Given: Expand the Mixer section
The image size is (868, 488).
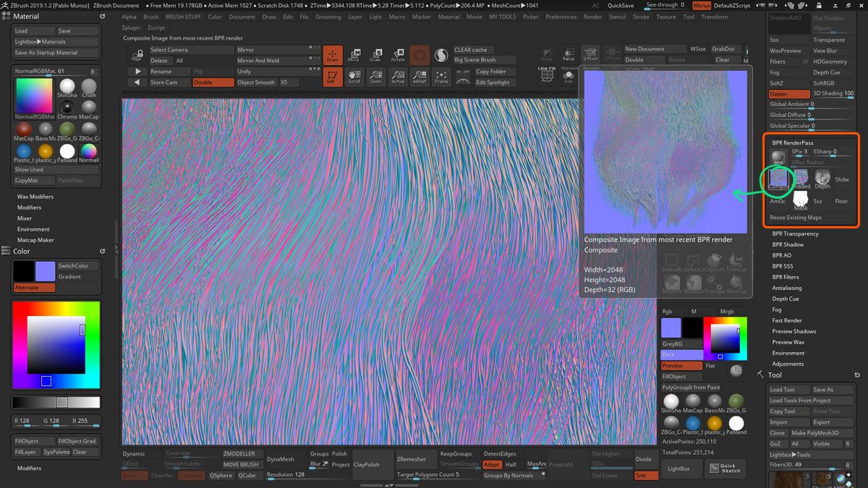Looking at the screenshot, I should click(25, 218).
